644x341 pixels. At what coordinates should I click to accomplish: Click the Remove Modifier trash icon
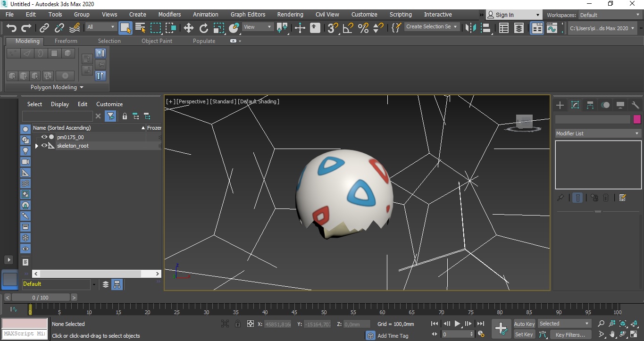coord(606,198)
